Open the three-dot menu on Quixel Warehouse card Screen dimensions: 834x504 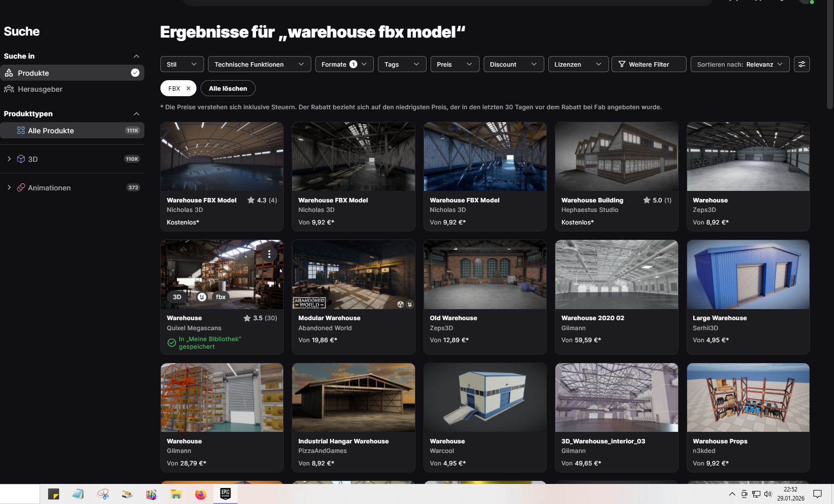(269, 254)
